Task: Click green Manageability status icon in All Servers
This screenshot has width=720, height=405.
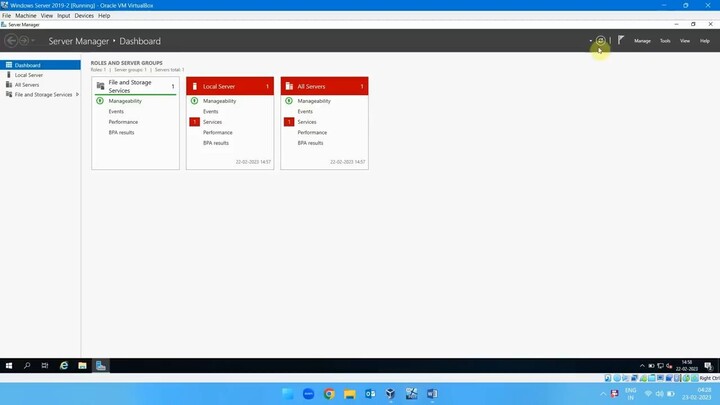Action: click(289, 101)
